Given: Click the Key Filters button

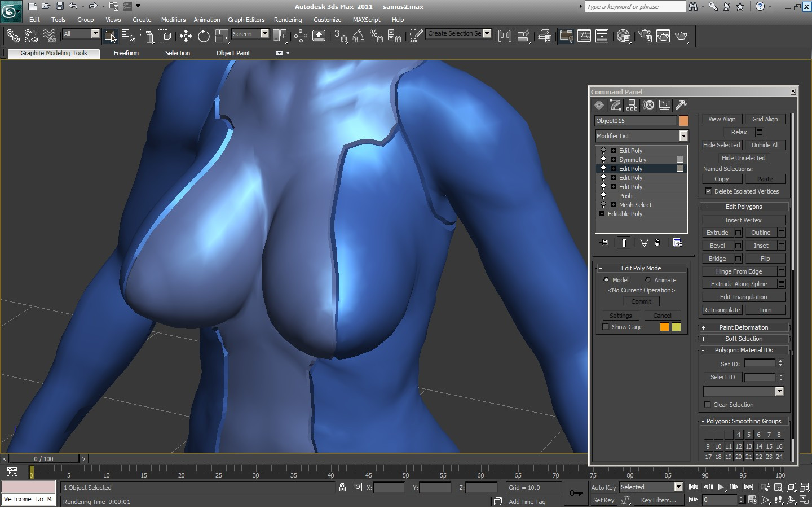Looking at the screenshot, I should pyautogui.click(x=658, y=500).
